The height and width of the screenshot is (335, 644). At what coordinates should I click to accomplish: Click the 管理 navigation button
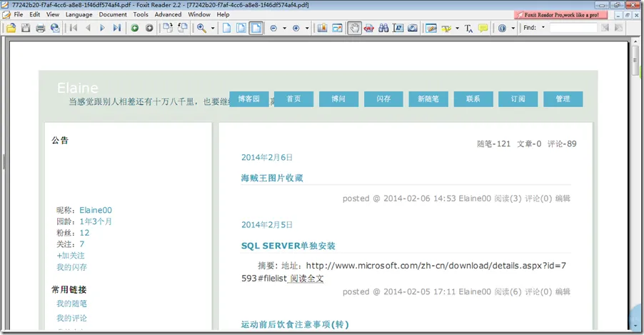coord(563,99)
